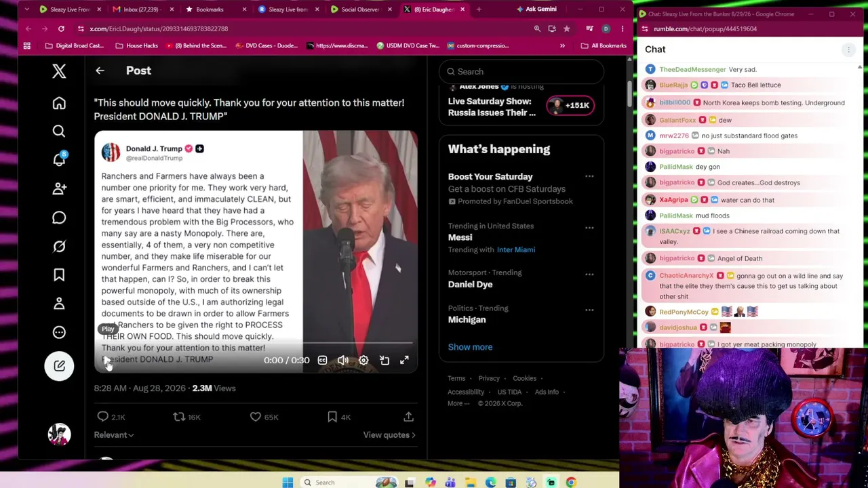
Task: Open the Follow people icon in sidebar
Action: click(x=59, y=188)
